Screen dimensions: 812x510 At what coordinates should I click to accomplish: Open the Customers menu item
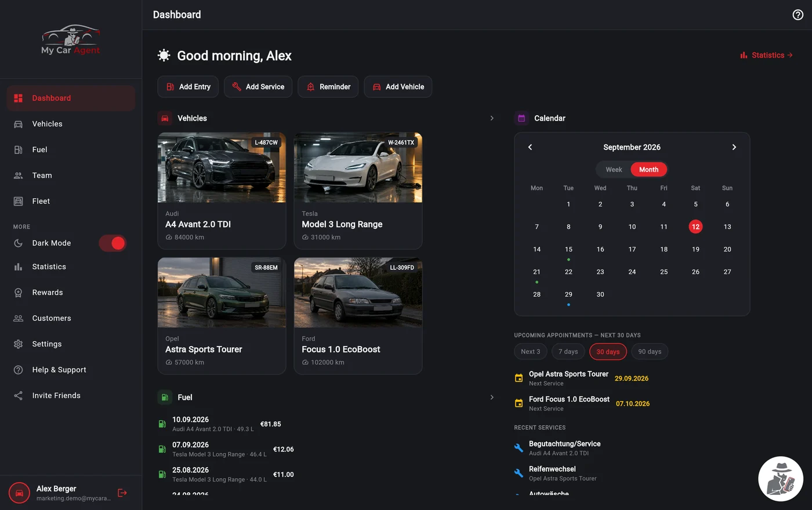click(x=71, y=318)
